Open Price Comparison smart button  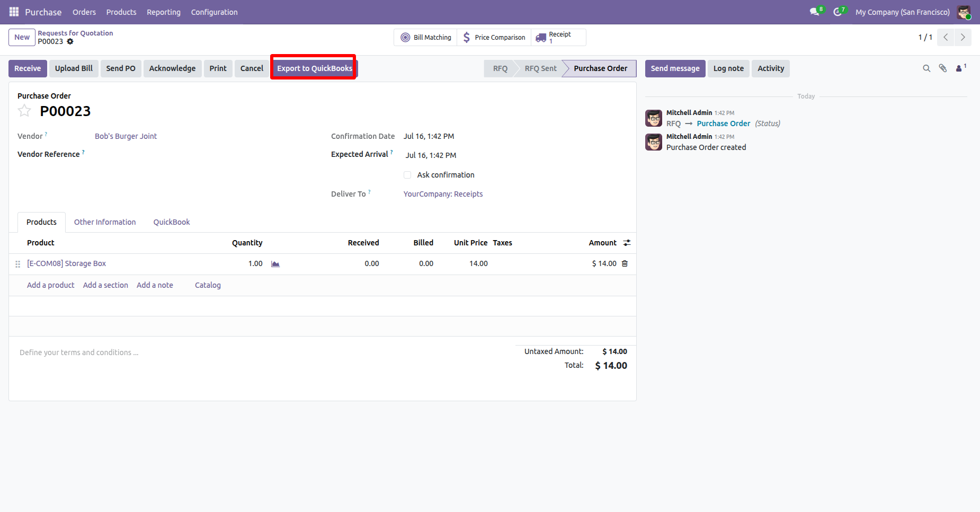click(x=494, y=37)
